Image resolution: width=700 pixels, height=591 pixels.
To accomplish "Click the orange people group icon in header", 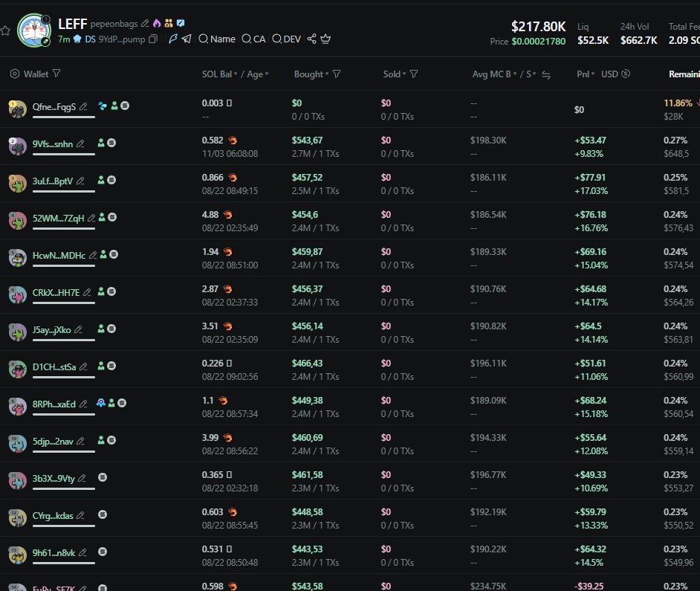I will [168, 23].
